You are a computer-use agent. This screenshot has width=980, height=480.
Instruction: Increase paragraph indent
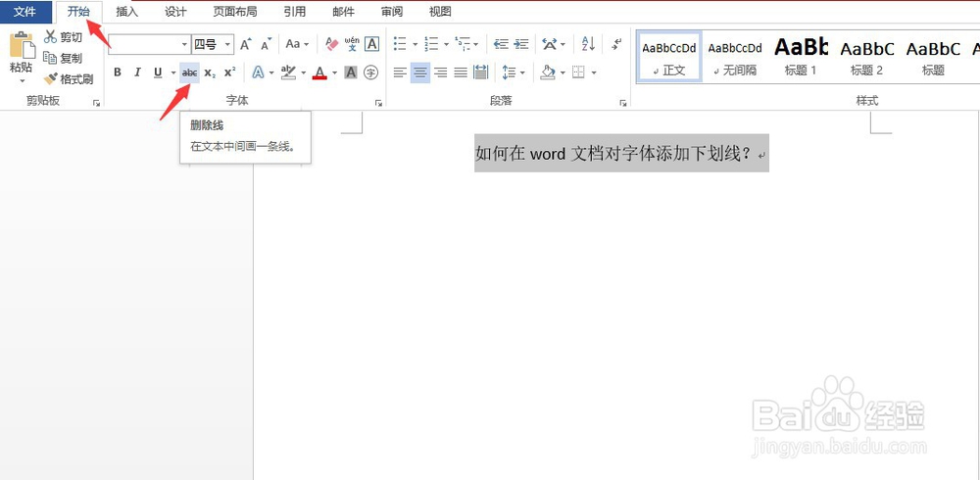tap(521, 44)
